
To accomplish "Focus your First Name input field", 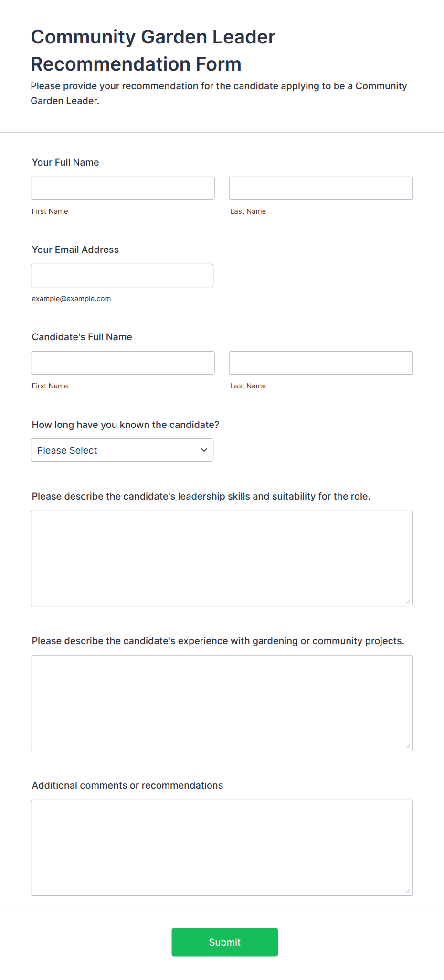I will 123,188.
